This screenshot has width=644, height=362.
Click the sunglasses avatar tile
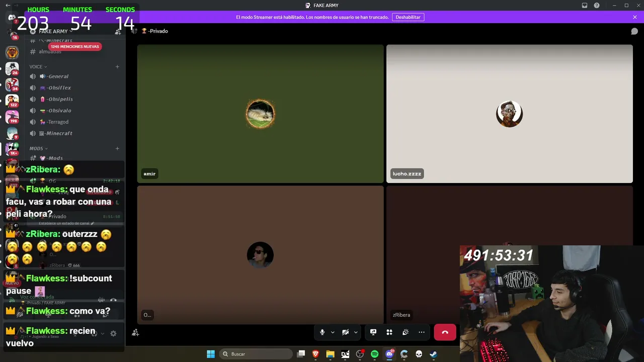pyautogui.click(x=261, y=255)
